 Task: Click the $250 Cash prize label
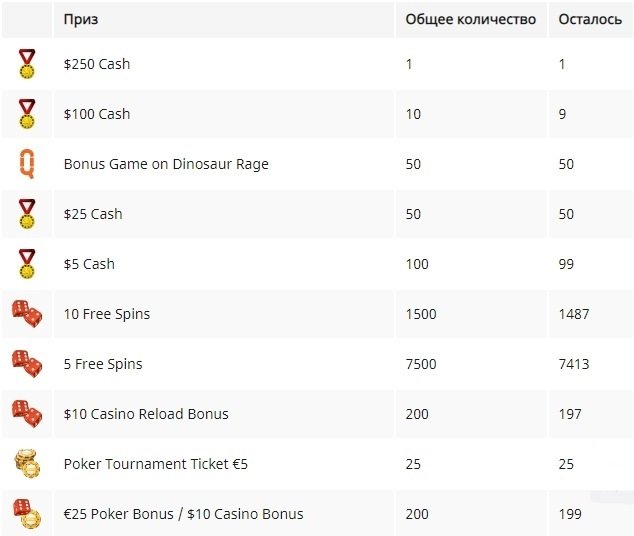pos(97,64)
